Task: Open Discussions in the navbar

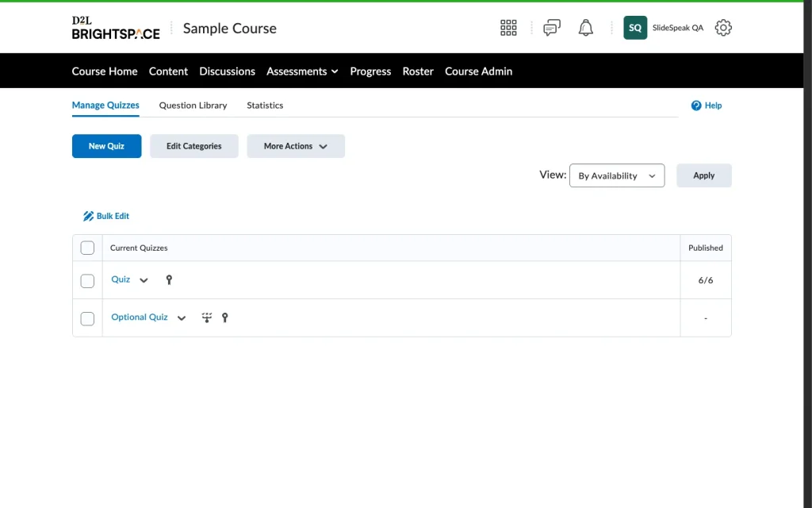Action: pyautogui.click(x=227, y=71)
